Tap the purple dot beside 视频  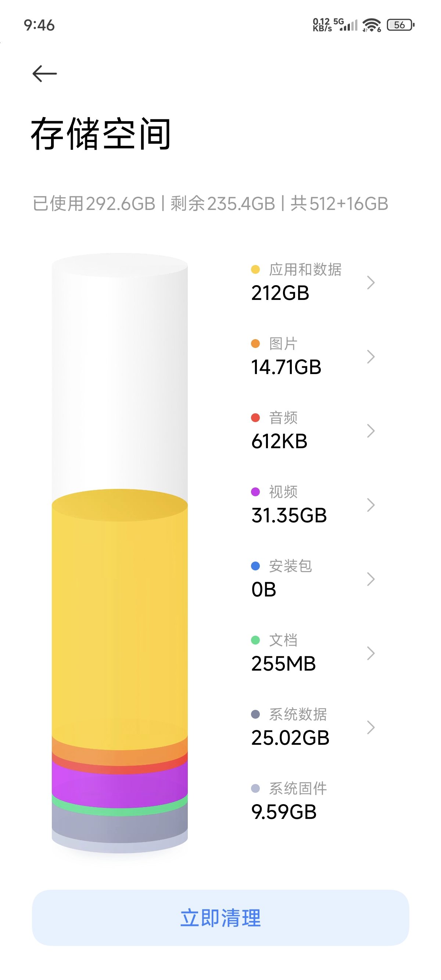(255, 492)
